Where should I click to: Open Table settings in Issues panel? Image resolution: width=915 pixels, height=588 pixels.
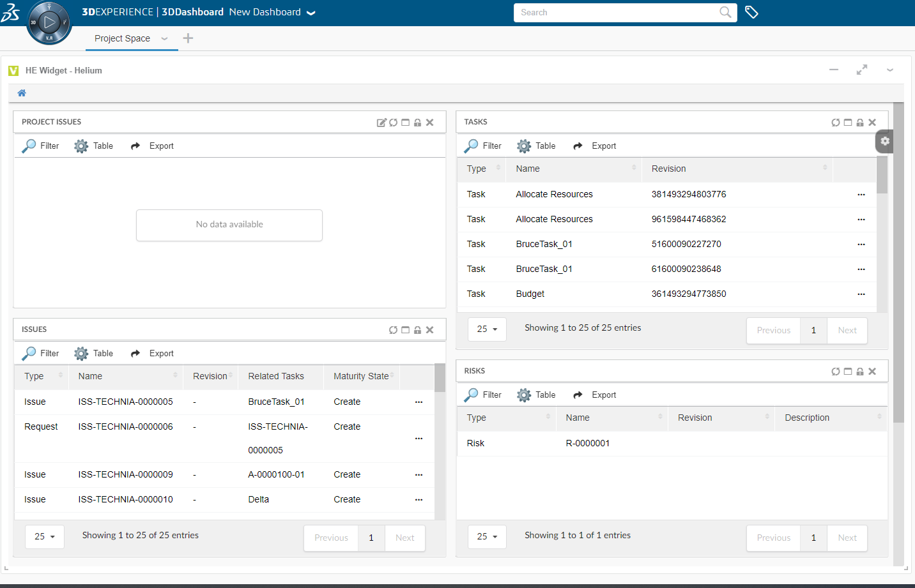click(x=94, y=354)
